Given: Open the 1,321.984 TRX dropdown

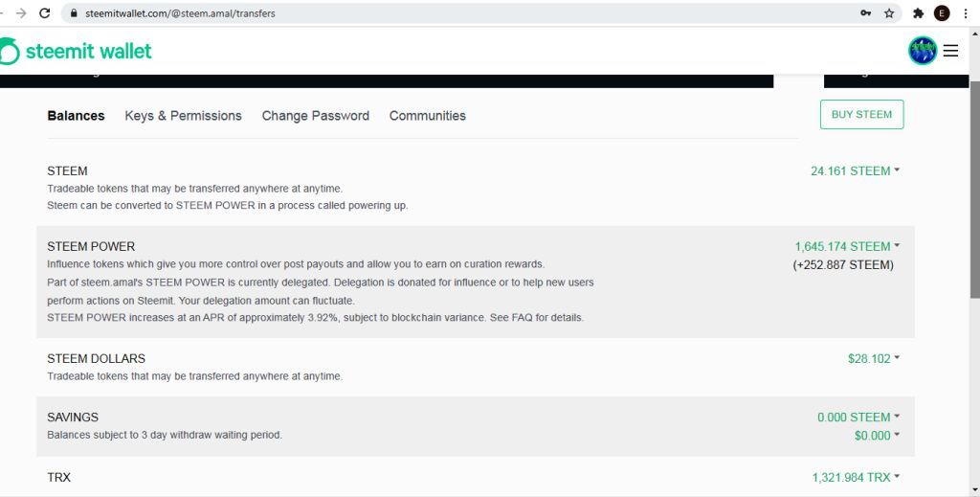Looking at the screenshot, I should (x=856, y=477).
